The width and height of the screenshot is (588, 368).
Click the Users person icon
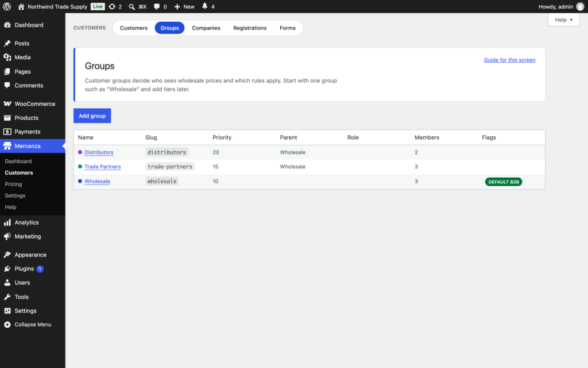pyautogui.click(x=7, y=282)
